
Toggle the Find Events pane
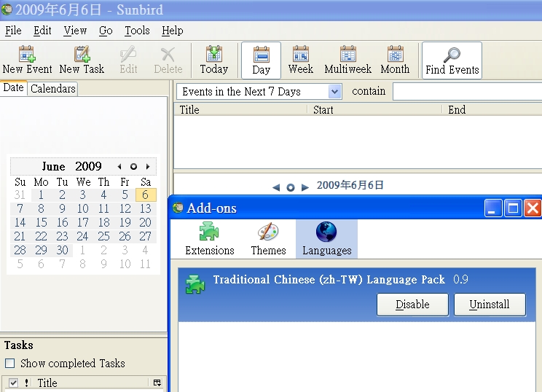pos(452,60)
